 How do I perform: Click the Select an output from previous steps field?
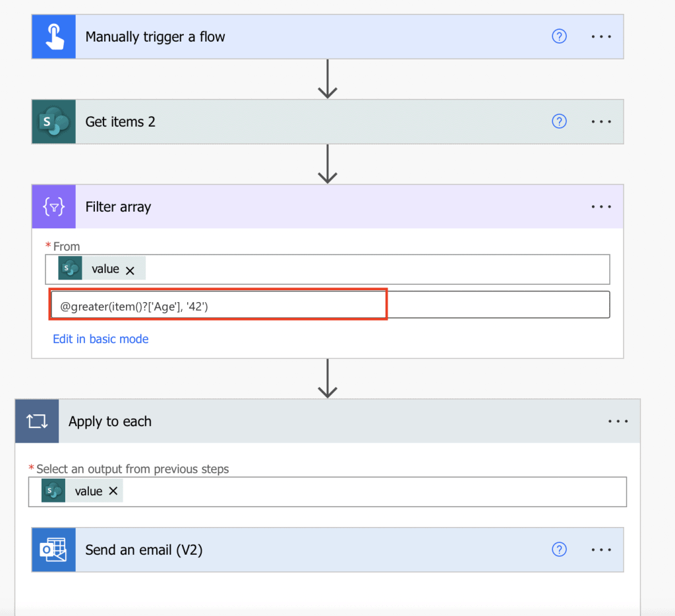(328, 492)
